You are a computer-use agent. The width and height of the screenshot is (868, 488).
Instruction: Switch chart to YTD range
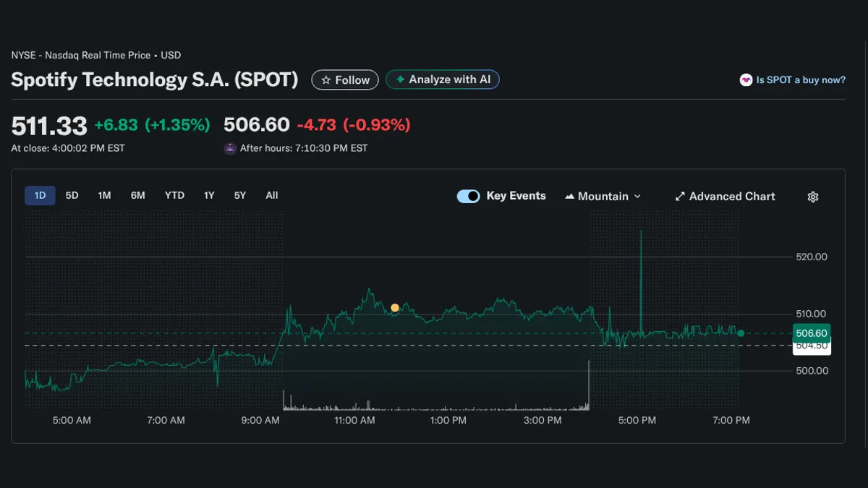click(x=174, y=195)
